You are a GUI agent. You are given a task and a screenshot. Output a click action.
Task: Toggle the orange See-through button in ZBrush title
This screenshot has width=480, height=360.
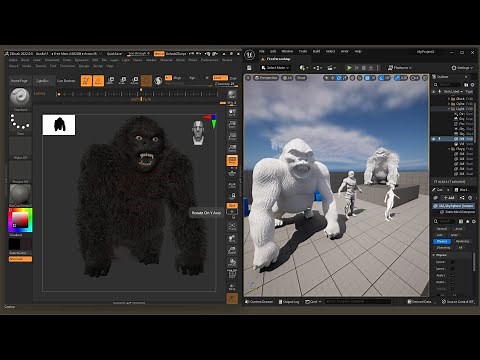159,54
